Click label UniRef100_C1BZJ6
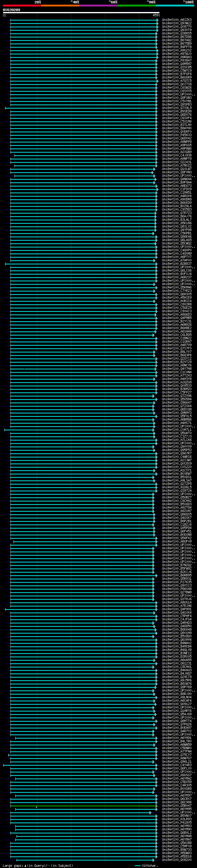The height and width of the screenshot is (868, 197). 177,525
